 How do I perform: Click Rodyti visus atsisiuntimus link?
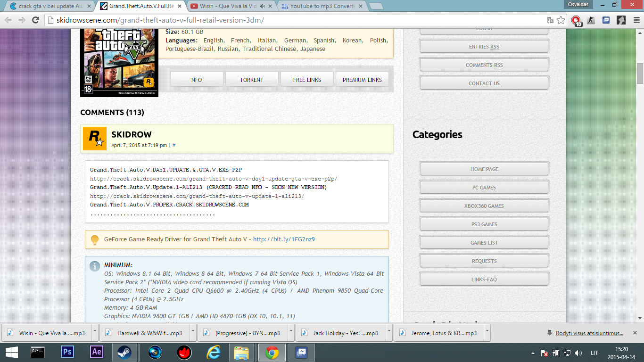pyautogui.click(x=589, y=333)
